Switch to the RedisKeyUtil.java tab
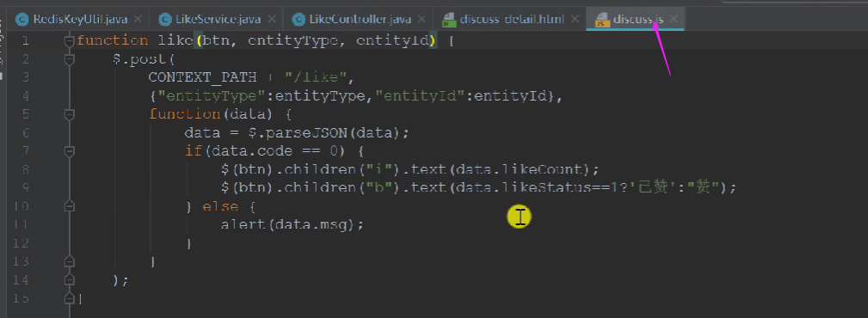The width and height of the screenshot is (868, 318). coord(80,20)
